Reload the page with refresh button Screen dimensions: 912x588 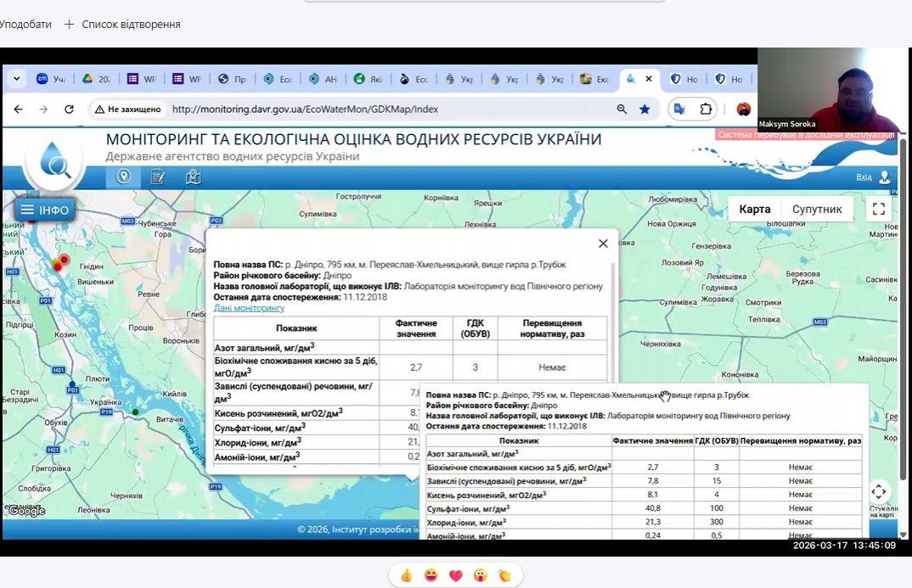click(70, 109)
